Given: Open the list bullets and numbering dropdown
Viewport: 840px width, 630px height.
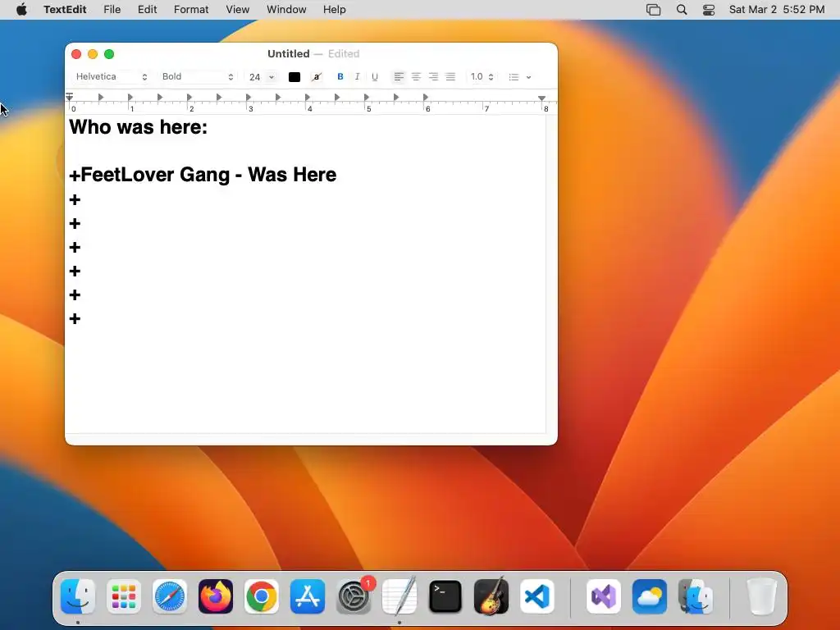Looking at the screenshot, I should pos(519,76).
